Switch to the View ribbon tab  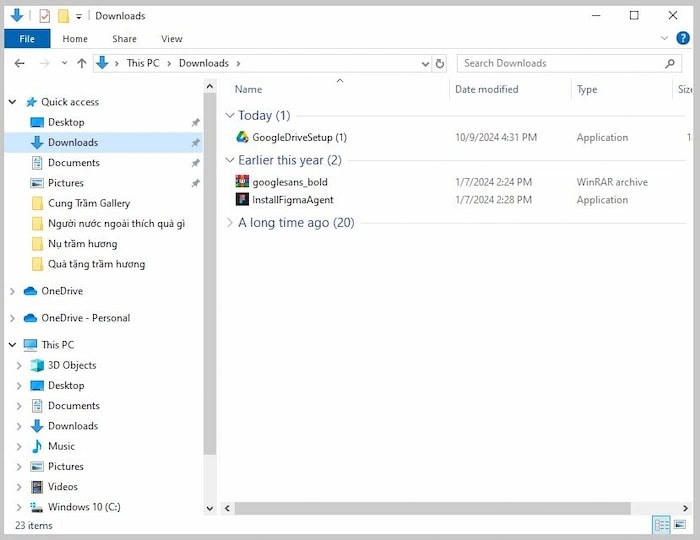point(172,39)
